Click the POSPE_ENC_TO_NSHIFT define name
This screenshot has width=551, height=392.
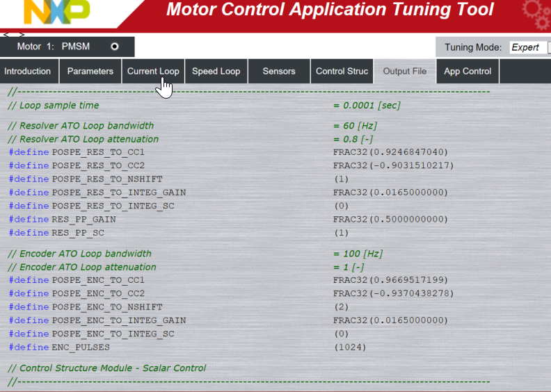(x=107, y=307)
